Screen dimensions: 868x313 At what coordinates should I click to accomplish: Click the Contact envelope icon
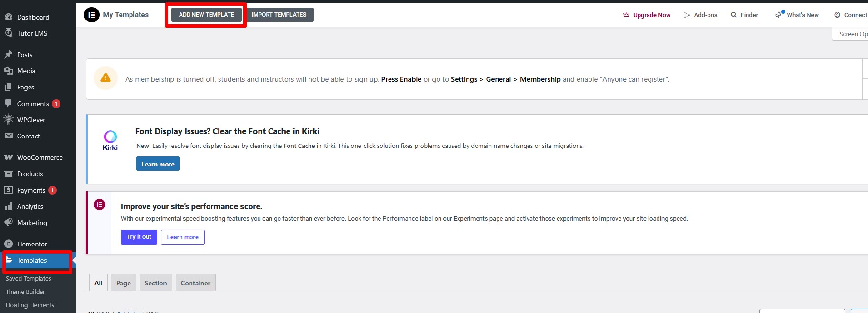(x=9, y=136)
